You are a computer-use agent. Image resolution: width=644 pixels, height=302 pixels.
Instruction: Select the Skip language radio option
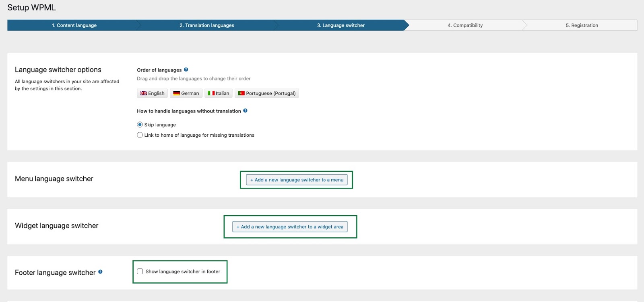140,125
